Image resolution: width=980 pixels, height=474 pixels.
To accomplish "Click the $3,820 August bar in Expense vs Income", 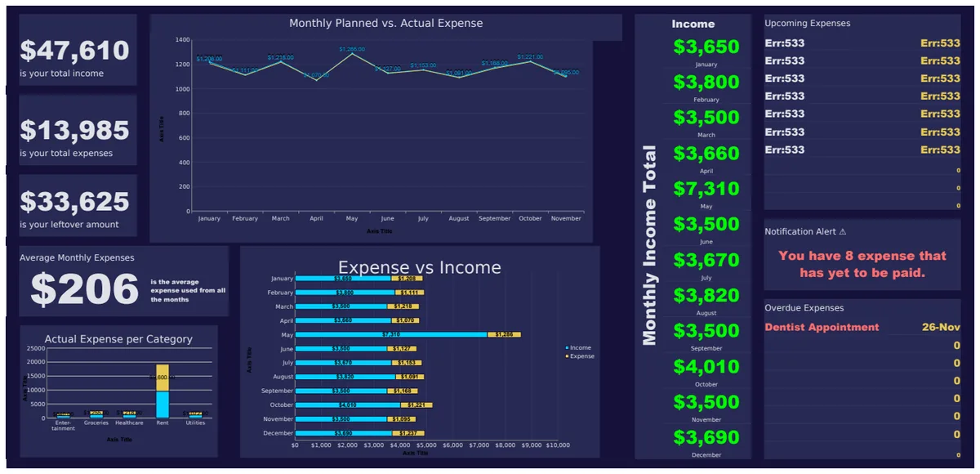I will click(345, 377).
